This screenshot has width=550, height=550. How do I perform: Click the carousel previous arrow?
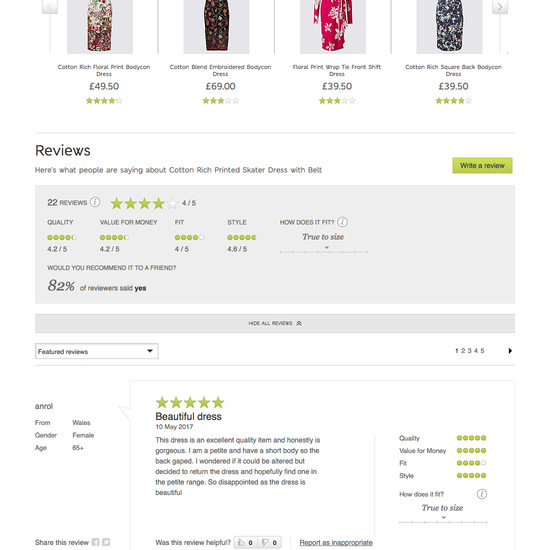coord(50,6)
